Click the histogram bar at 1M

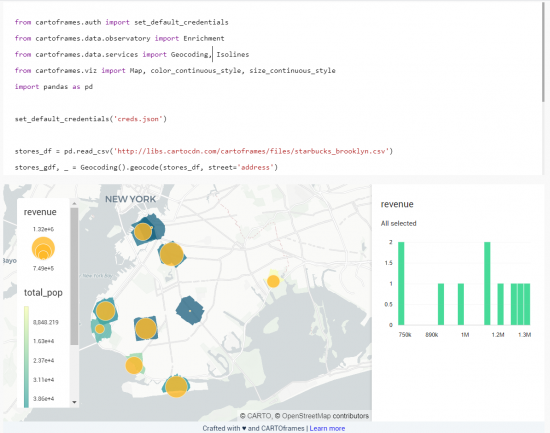[x=461, y=304]
